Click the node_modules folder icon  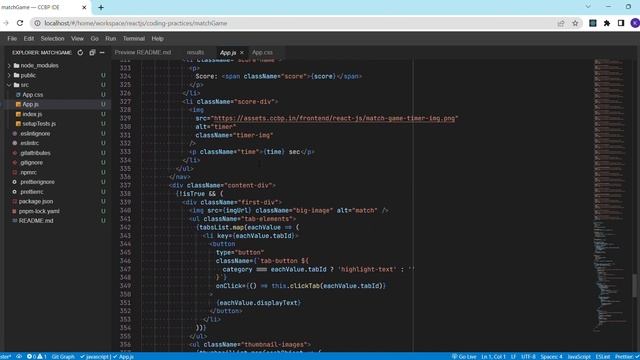pos(16,65)
